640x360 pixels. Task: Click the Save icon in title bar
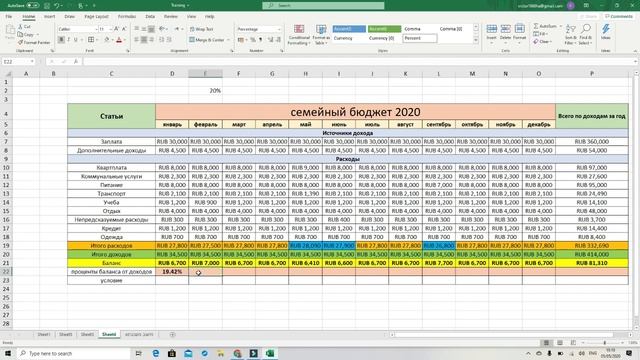click(x=47, y=5)
